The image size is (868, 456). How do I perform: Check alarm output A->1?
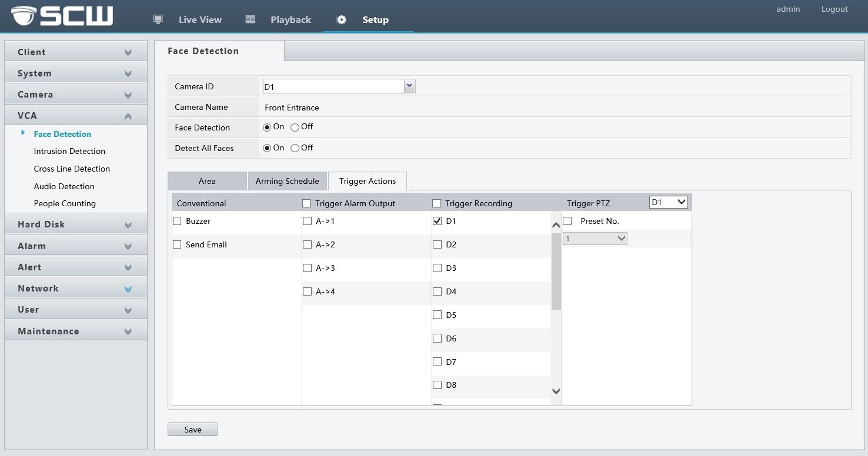pos(307,221)
